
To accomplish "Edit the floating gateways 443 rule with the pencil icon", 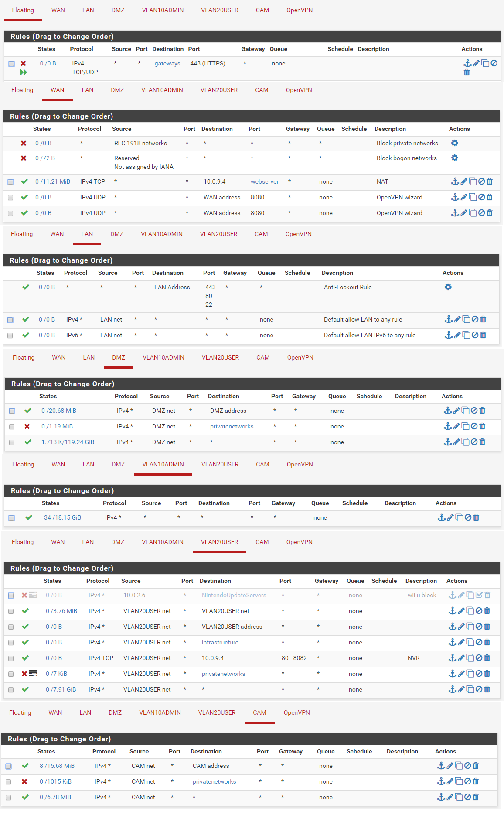I will 477,63.
